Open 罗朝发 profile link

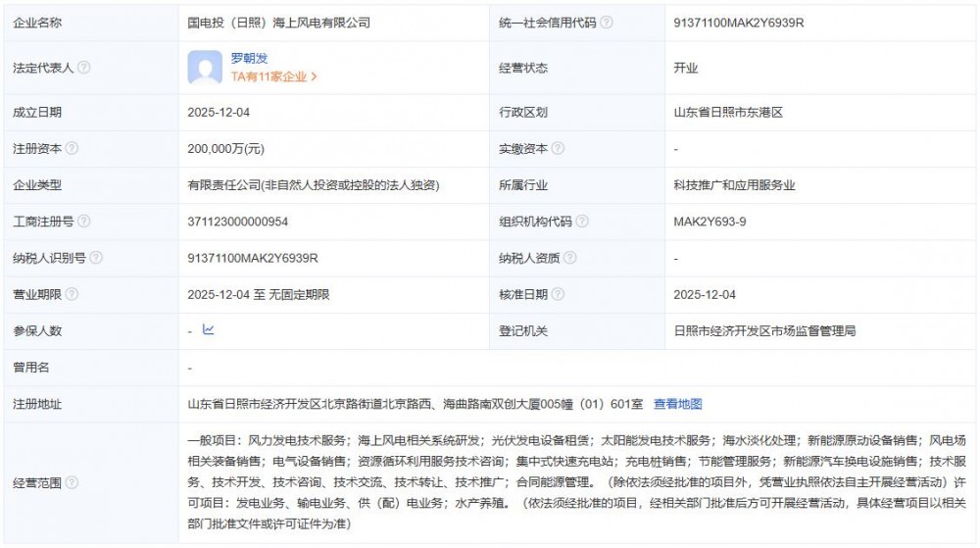coord(249,58)
